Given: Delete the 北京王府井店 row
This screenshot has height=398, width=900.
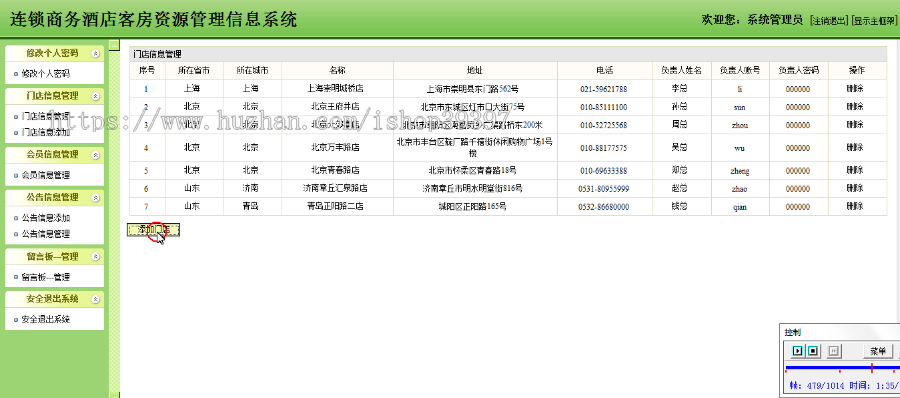Looking at the screenshot, I should (x=855, y=107).
